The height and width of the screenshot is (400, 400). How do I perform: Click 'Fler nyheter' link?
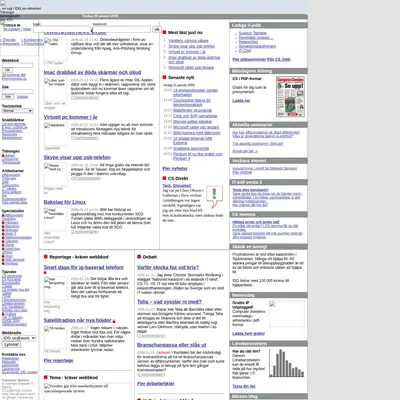(x=175, y=168)
